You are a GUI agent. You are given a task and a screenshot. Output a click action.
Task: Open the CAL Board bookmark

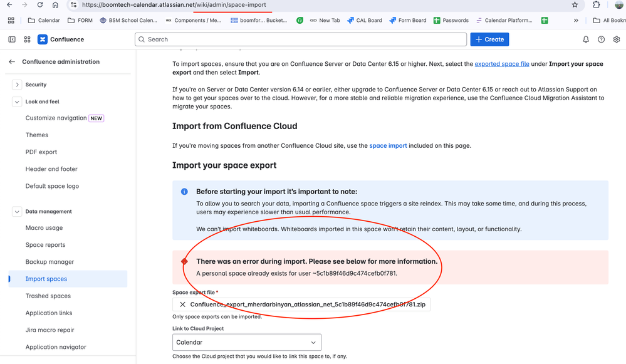[x=365, y=20]
